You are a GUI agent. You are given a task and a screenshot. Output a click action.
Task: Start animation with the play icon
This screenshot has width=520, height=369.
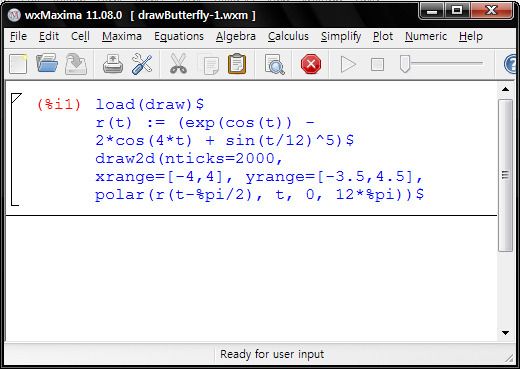[x=348, y=64]
